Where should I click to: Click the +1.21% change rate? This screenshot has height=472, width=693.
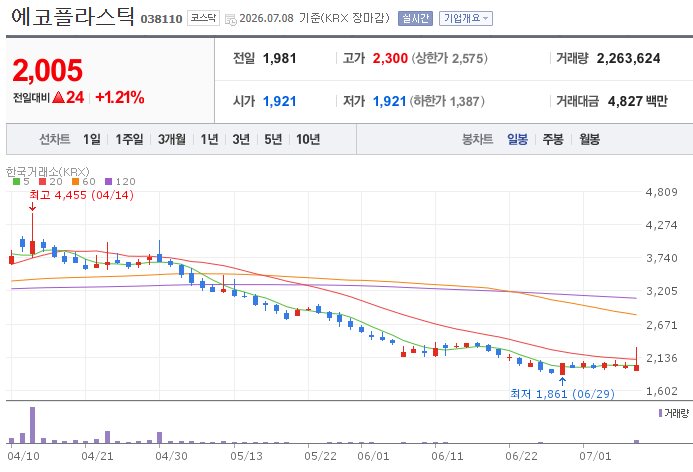coord(120,98)
